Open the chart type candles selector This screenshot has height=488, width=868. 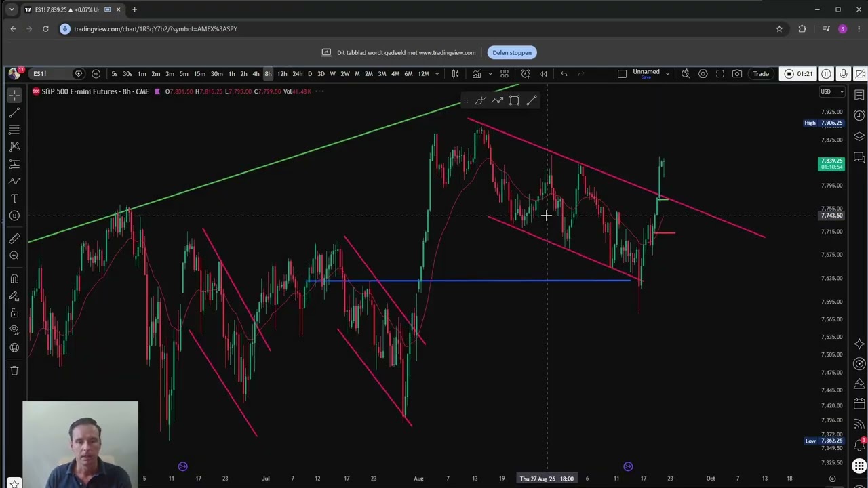pos(456,73)
